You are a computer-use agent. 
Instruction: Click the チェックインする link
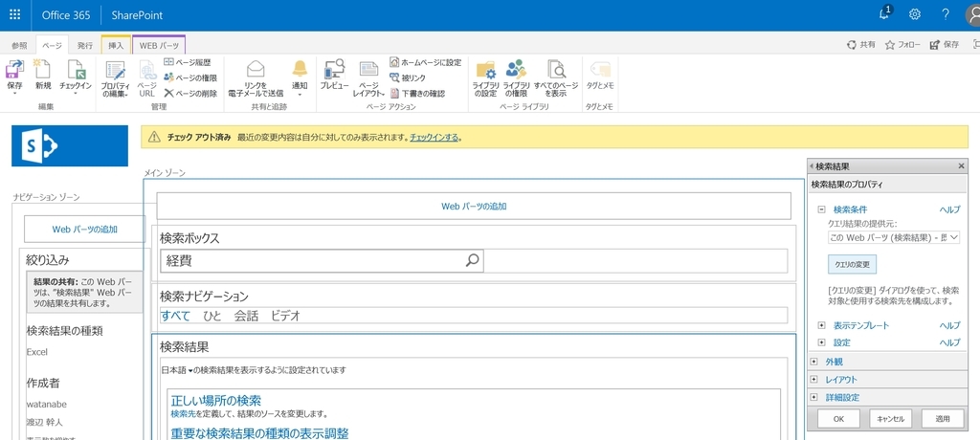coord(434,137)
